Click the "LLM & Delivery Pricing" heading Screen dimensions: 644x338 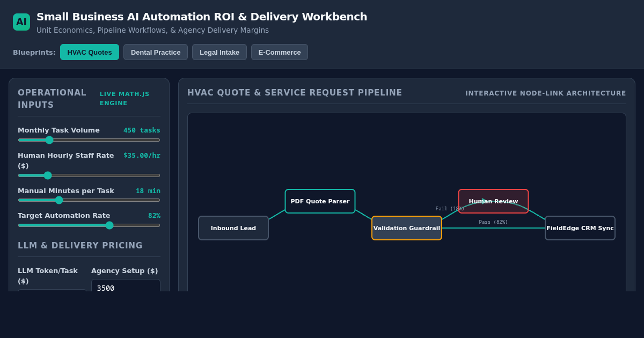pyautogui.click(x=80, y=246)
